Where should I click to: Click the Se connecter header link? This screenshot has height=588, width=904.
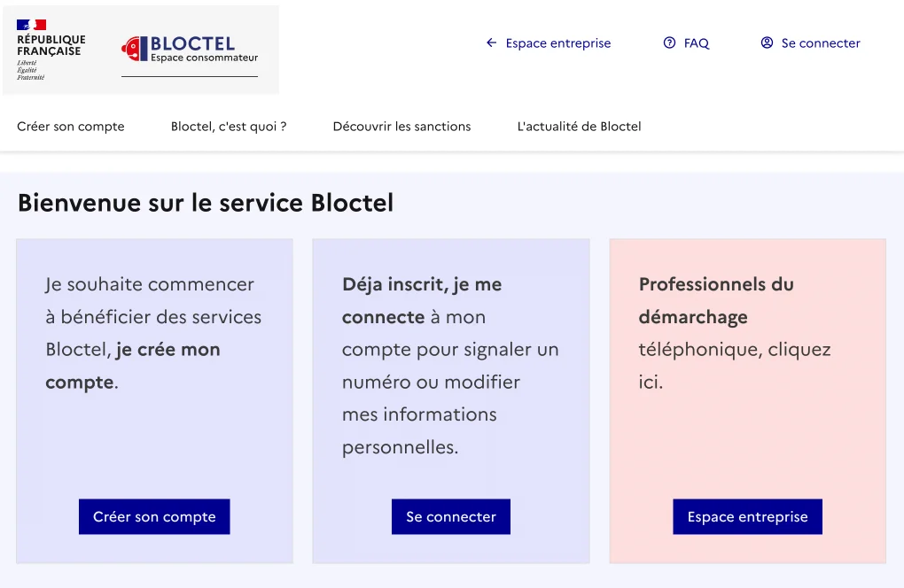821,43
